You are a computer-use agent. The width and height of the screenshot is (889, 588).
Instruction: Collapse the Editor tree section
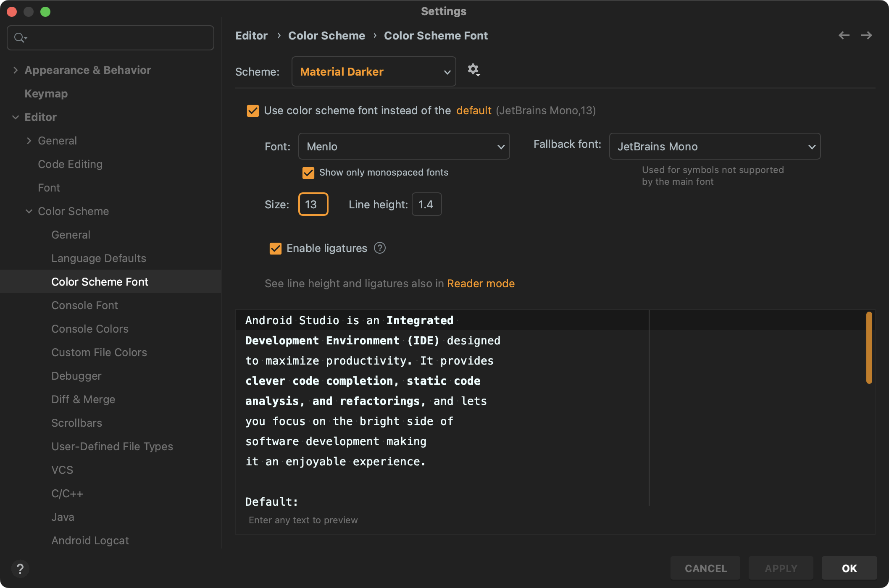[x=16, y=117]
